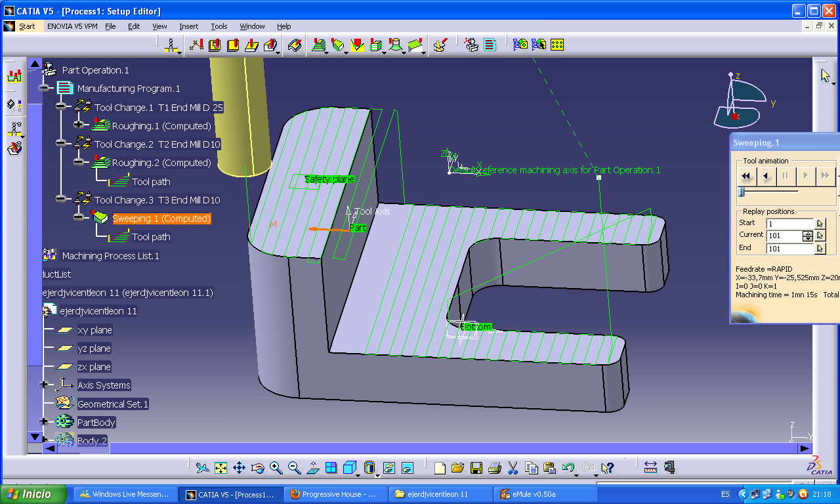This screenshot has width=840, height=504.
Task: Select Sweeping.1 (Computed) in the tree
Action: [161, 219]
